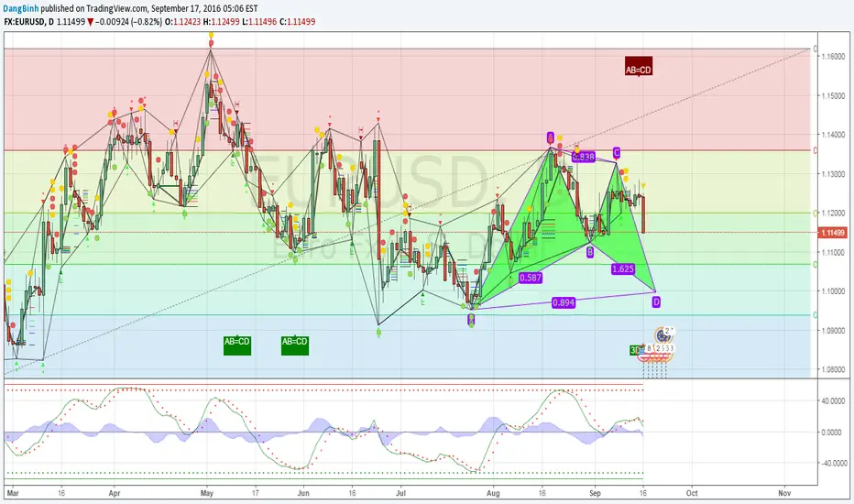Screen dimensions: 854x504
Task: Click the FX:EURUSD, D symbol title
Action: pyautogui.click(x=29, y=22)
